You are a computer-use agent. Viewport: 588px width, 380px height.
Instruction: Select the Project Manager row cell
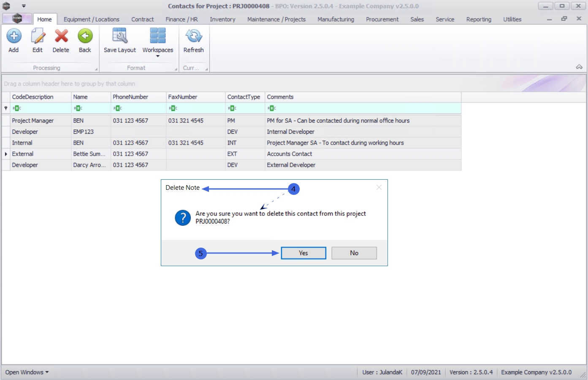pyautogui.click(x=41, y=121)
